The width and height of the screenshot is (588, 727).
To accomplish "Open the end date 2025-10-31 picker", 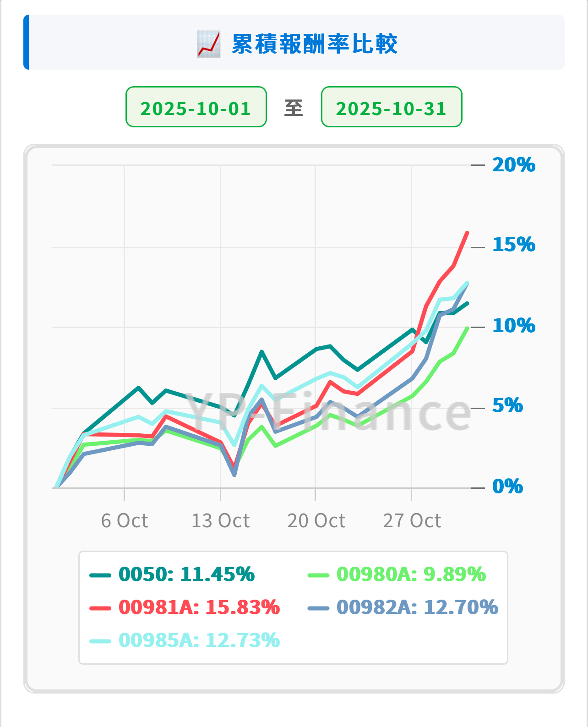I will (392, 107).
